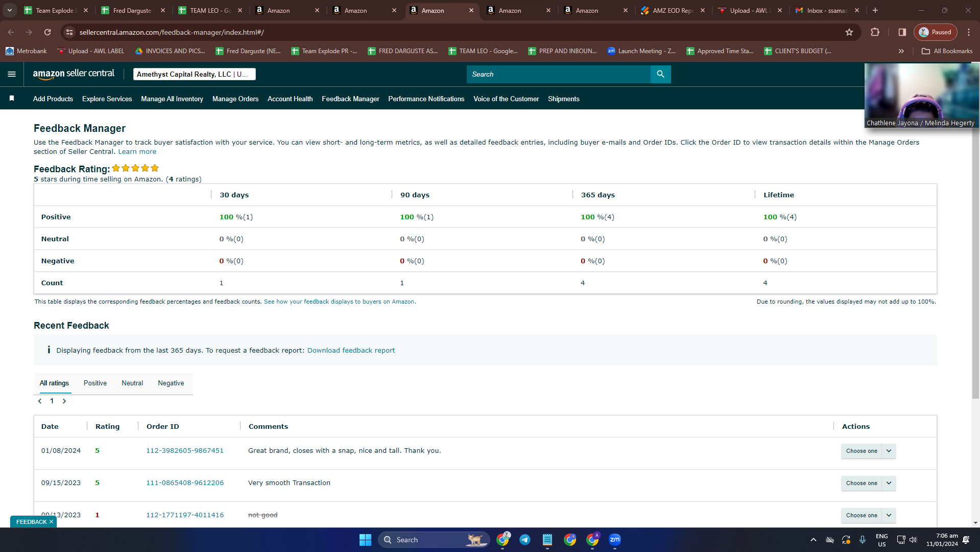Screen dimensions: 980x552
Task: Open the tab search dropdown arrow
Action: pos(10,10)
